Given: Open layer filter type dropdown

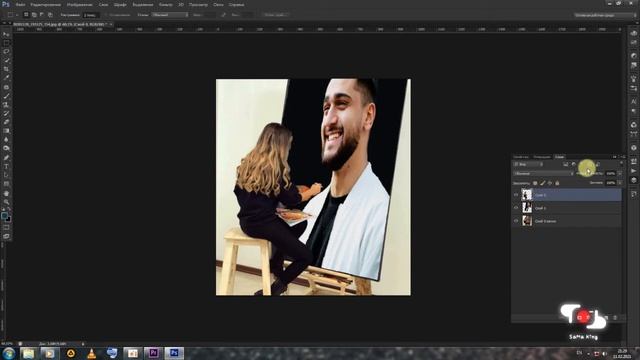Looking at the screenshot, I should 528,164.
